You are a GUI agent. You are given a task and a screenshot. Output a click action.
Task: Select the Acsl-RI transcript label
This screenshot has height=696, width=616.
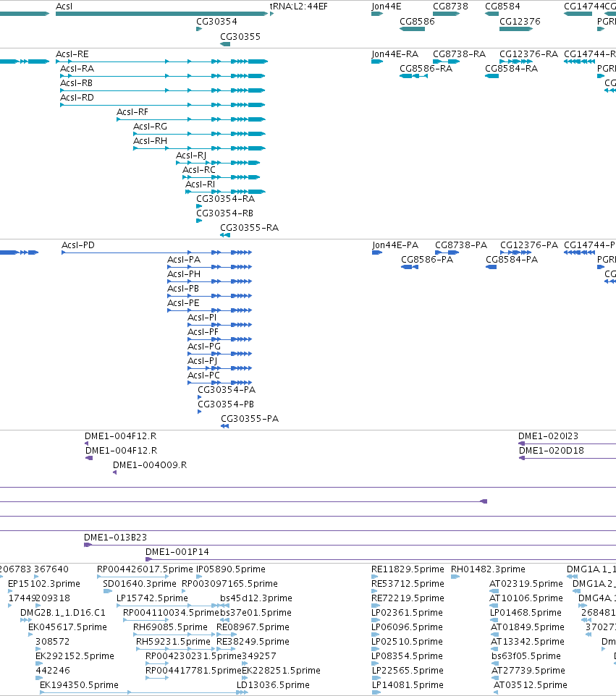[x=200, y=184]
